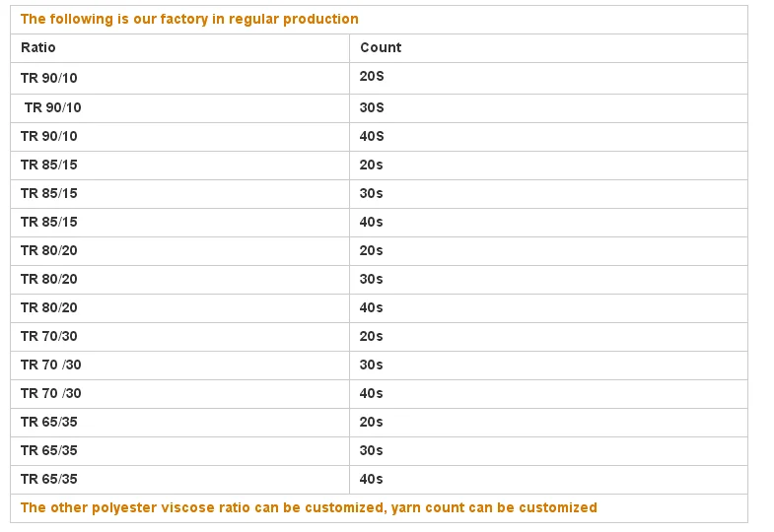This screenshot has width=774, height=532.
Task: Click the TR 90/10 ratio cell with 40S
Action: coord(48,136)
